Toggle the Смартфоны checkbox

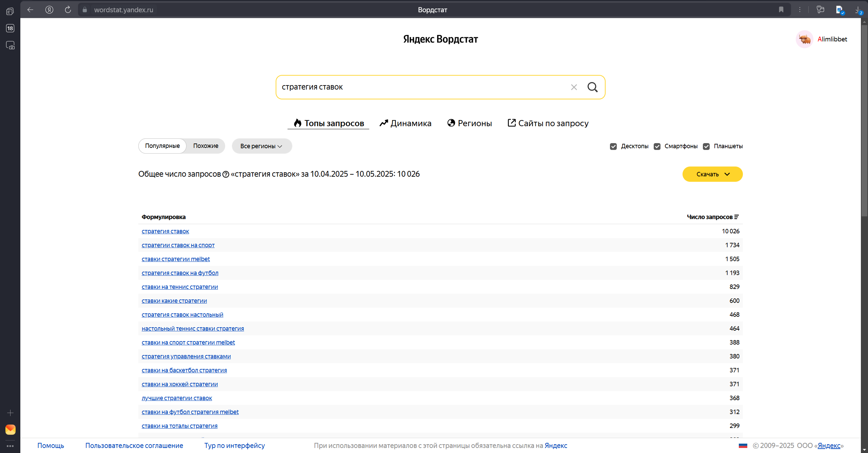pos(657,146)
